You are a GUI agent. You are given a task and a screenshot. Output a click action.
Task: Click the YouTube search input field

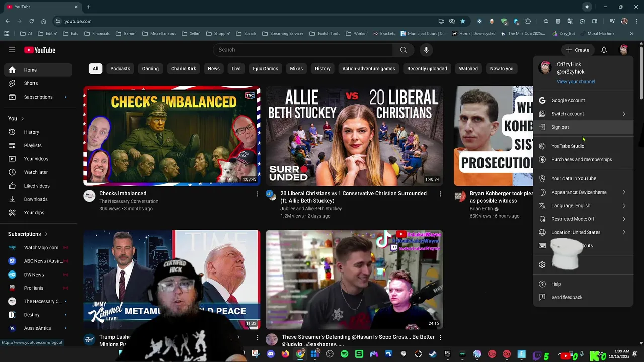coord(303,50)
